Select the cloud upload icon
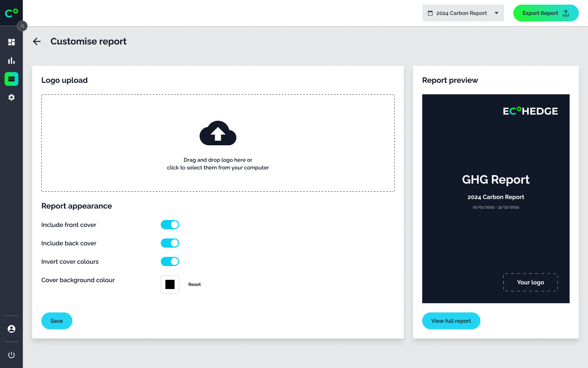The image size is (588, 368). (x=218, y=133)
